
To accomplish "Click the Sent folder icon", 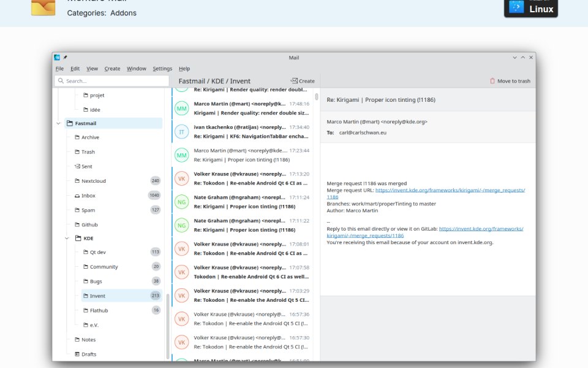I will pyautogui.click(x=77, y=166).
